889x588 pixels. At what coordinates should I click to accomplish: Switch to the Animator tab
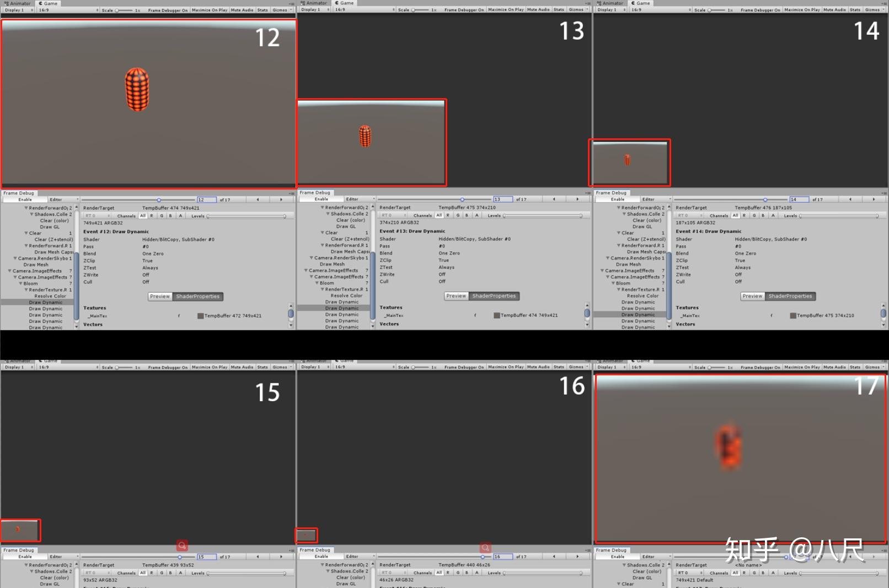pyautogui.click(x=17, y=3)
